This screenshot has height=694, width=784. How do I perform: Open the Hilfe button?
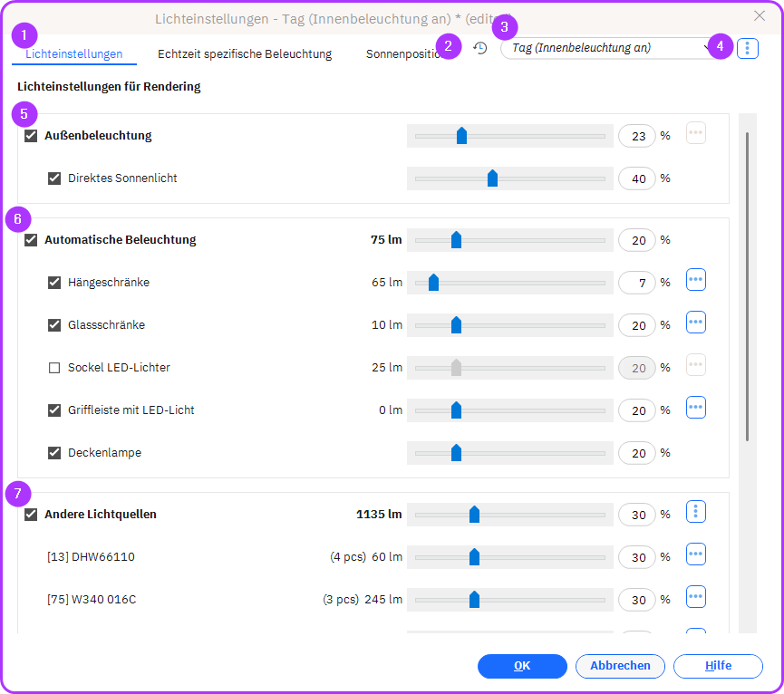pyautogui.click(x=718, y=666)
